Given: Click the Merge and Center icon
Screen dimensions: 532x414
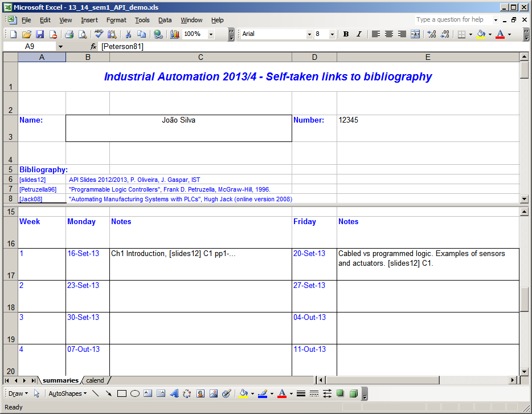Looking at the screenshot, I should click(x=415, y=34).
